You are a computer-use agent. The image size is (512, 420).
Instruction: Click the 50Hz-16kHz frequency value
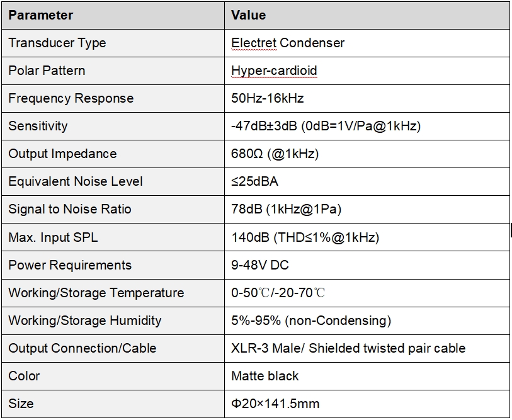pyautogui.click(x=268, y=98)
